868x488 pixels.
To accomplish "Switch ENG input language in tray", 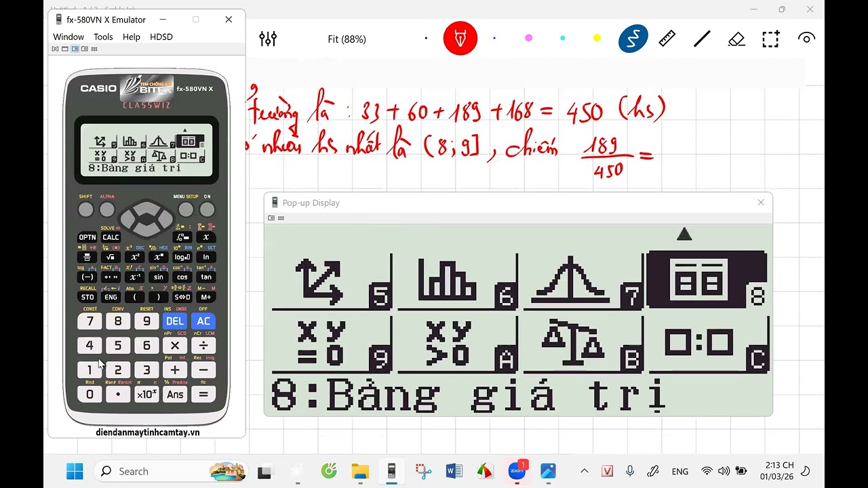I will [x=679, y=472].
